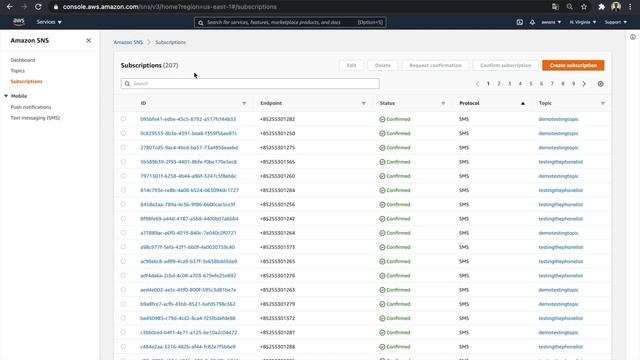
Task: Click the translate page icon
Action: pos(555,7)
